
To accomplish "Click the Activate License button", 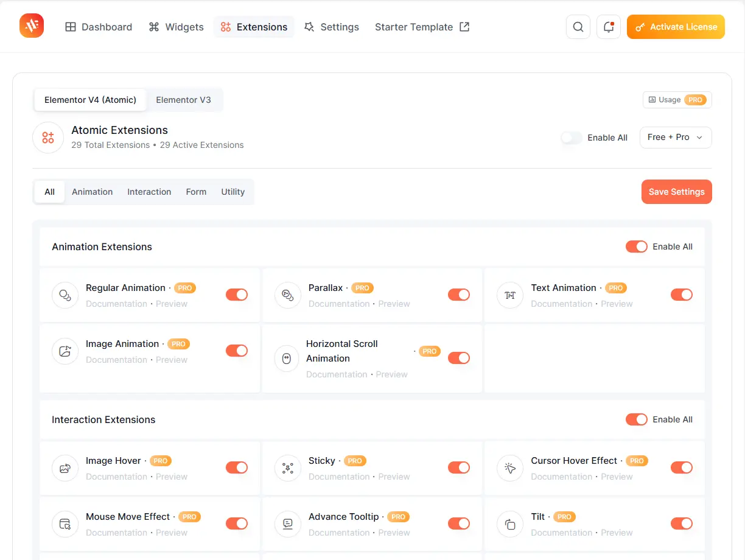I will [x=676, y=27].
